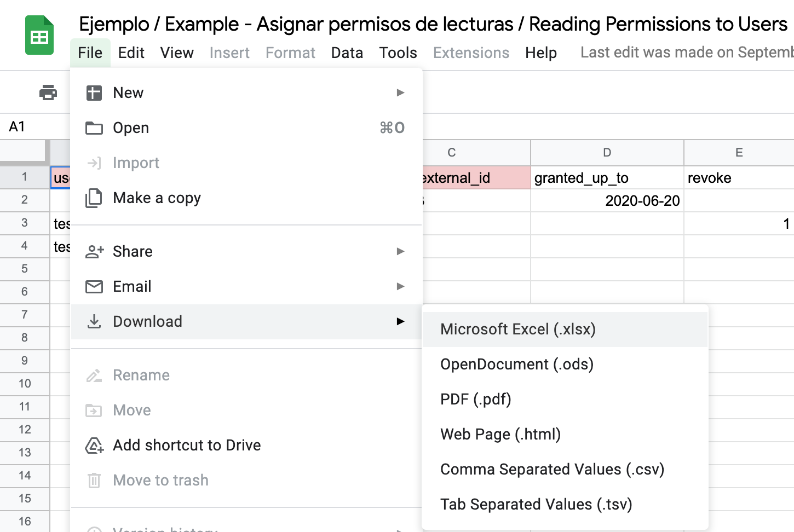Expand the Share submenu arrow
This screenshot has width=794, height=532.
(x=400, y=251)
